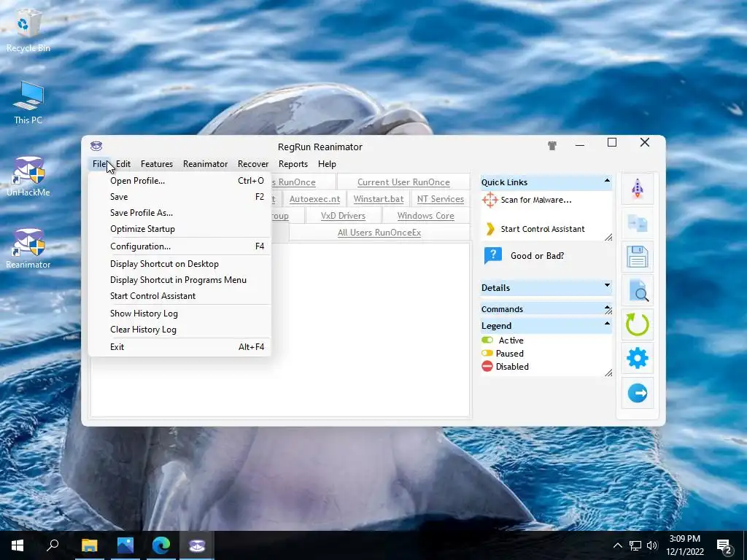Image resolution: width=747 pixels, height=560 pixels.
Task: Click the copy documents icon in right toolbar
Action: 638,223
